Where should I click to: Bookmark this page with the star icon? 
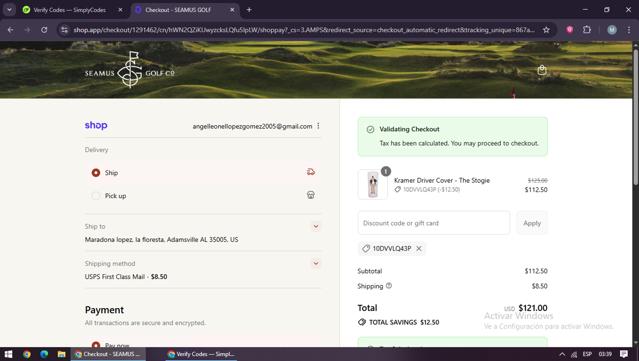[546, 30]
